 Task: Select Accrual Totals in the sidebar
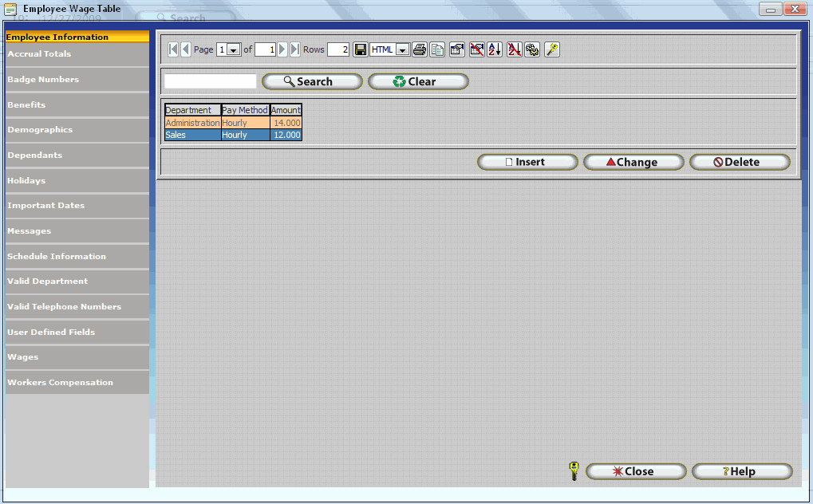click(77, 54)
